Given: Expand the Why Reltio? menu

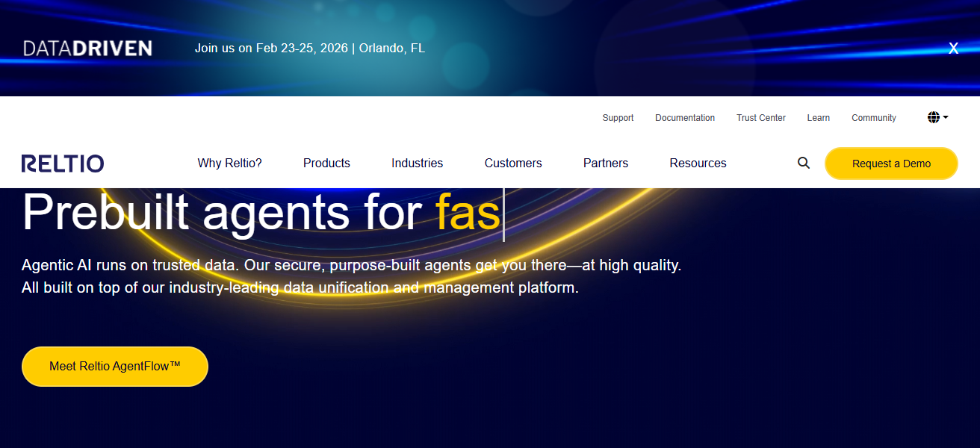Looking at the screenshot, I should click(x=229, y=164).
